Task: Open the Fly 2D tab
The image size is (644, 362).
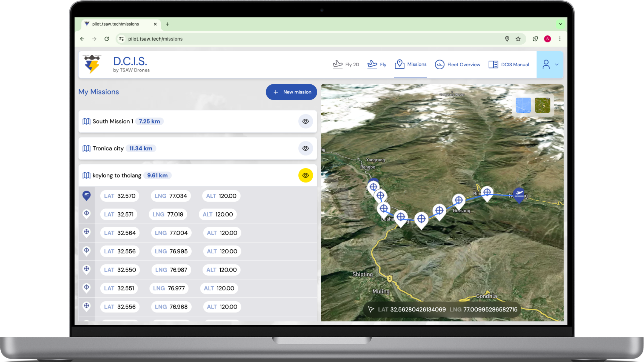Action: 346,64
